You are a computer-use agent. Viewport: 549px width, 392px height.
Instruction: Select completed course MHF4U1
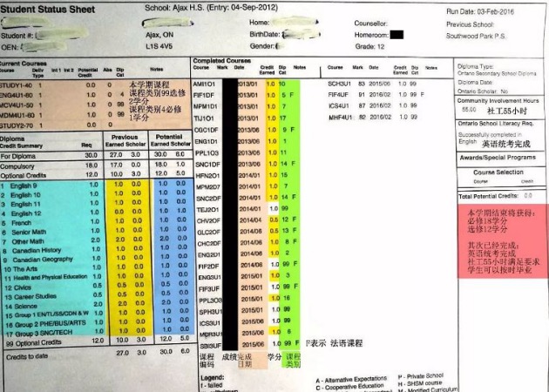(341, 118)
